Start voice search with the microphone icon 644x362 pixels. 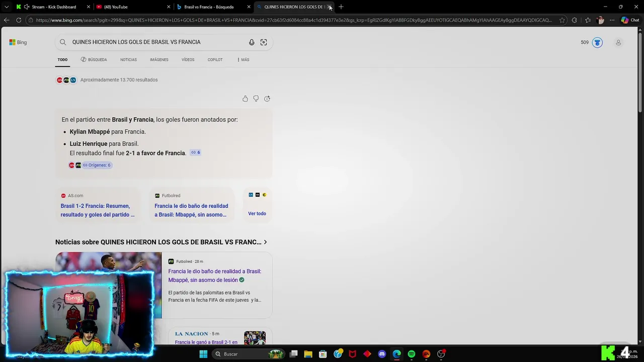[252, 42]
